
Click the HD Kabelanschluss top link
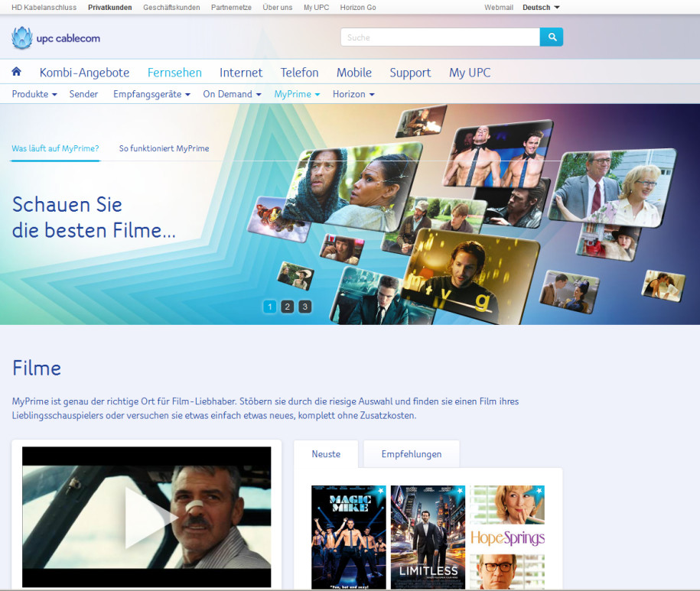(44, 8)
